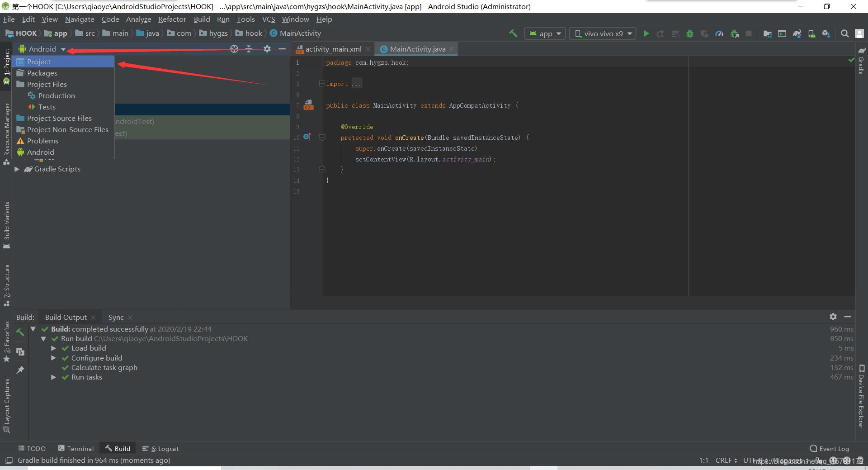
Task: Select Packages view in dropdown list
Action: coord(63,73)
